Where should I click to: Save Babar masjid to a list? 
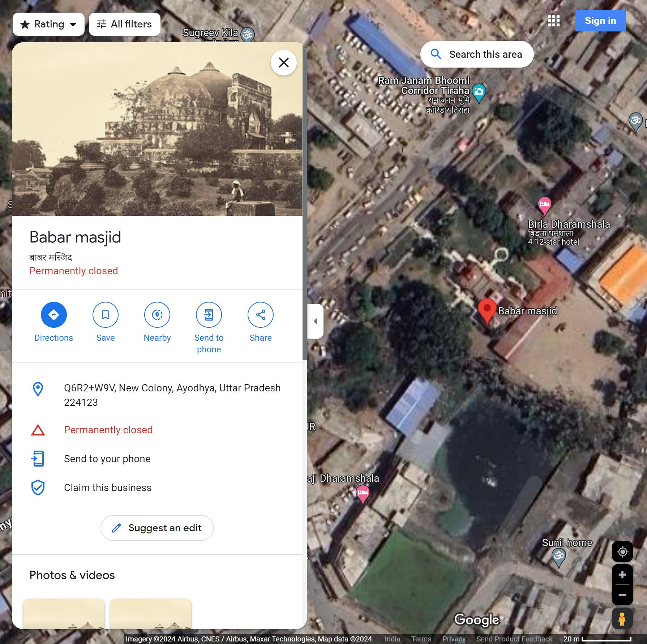pos(105,322)
